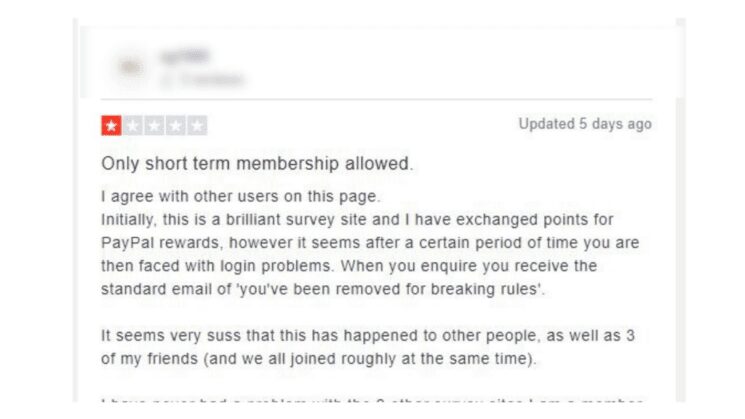Click the line starting with 'PayPal rewards'
This screenshot has height=419, width=745.
click(x=370, y=243)
